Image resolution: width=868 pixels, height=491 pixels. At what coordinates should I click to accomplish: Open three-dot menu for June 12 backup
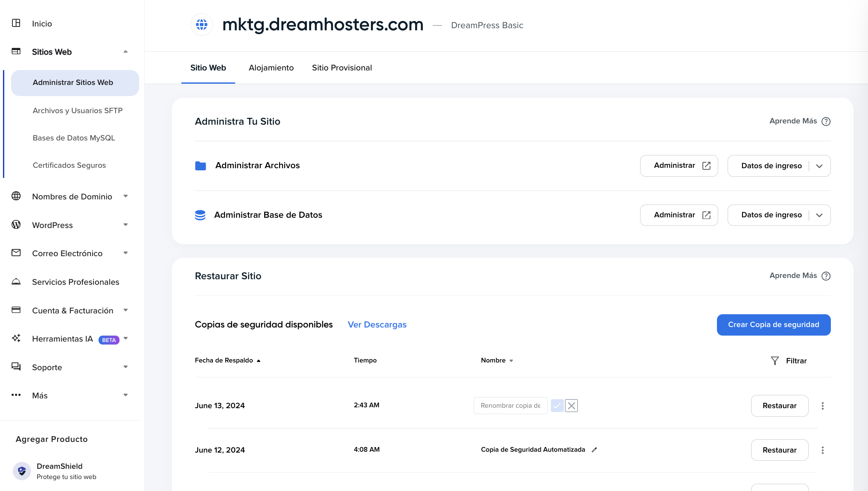(822, 450)
